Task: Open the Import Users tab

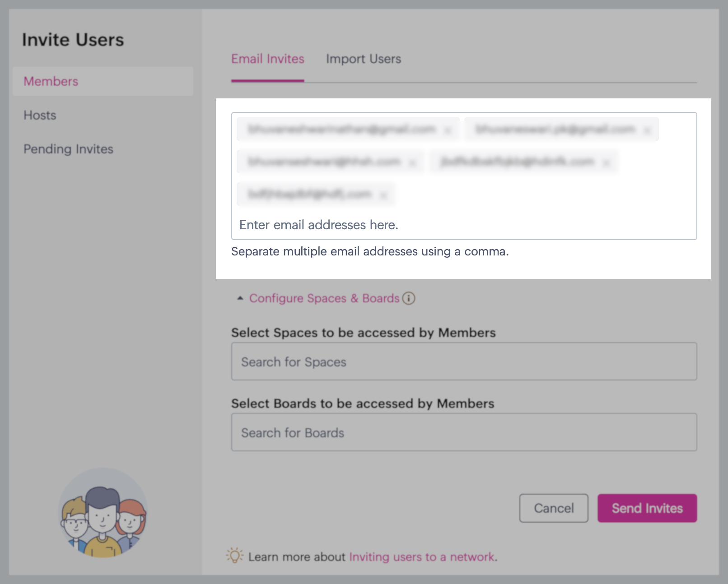Action: tap(364, 59)
